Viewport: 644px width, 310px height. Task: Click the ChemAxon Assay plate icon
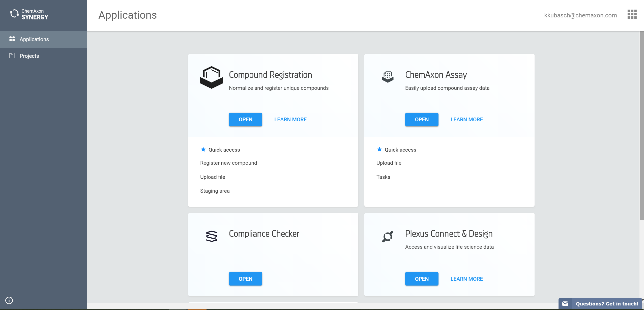(388, 77)
